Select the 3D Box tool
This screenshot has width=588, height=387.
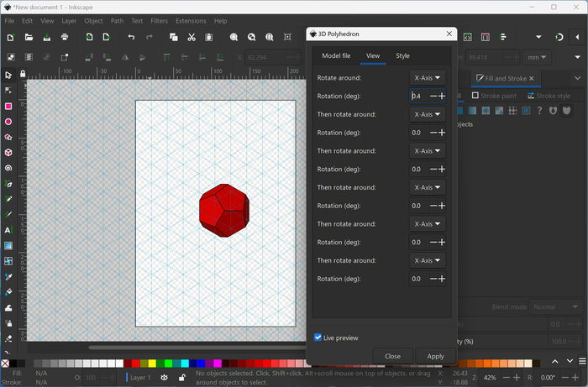click(8, 153)
